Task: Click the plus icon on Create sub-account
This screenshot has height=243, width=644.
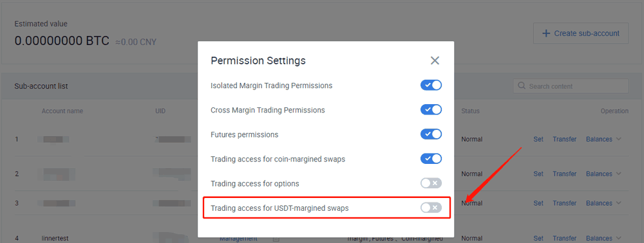Action: click(546, 33)
